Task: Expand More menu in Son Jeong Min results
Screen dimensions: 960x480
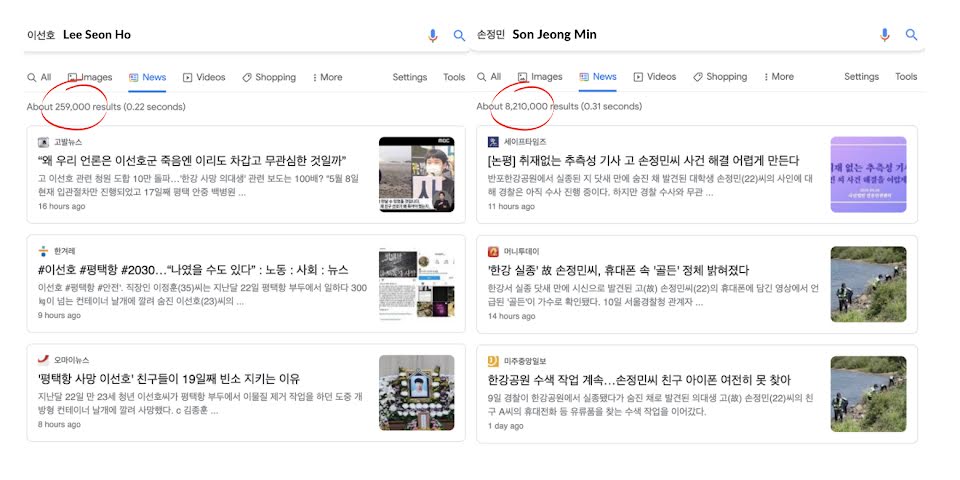Action: click(779, 77)
